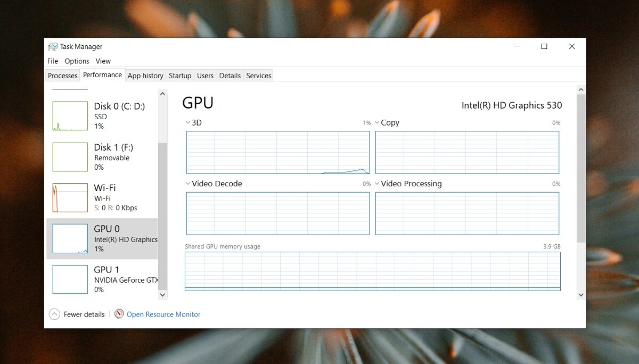Click the Open Resource Monitor icon

tap(119, 314)
